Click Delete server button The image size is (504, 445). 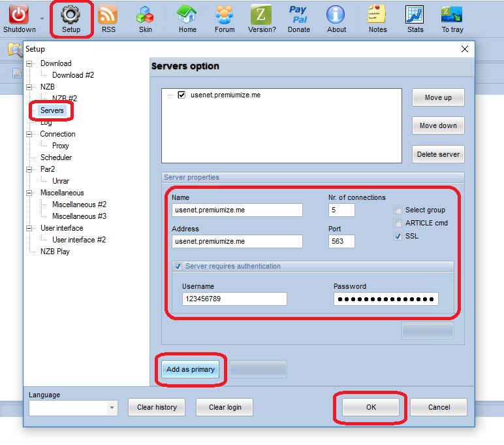click(438, 154)
